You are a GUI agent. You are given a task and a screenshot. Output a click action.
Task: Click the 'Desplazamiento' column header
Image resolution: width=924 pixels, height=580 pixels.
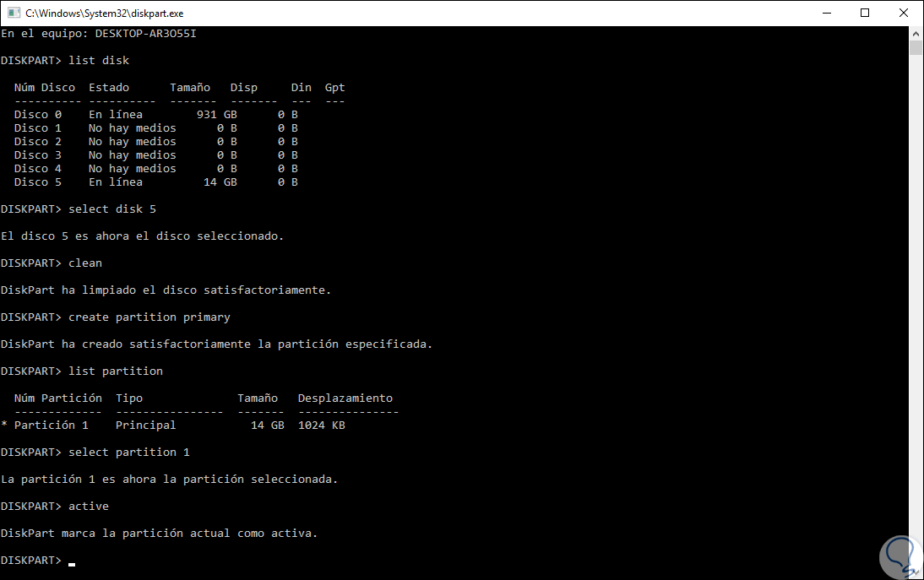click(345, 398)
